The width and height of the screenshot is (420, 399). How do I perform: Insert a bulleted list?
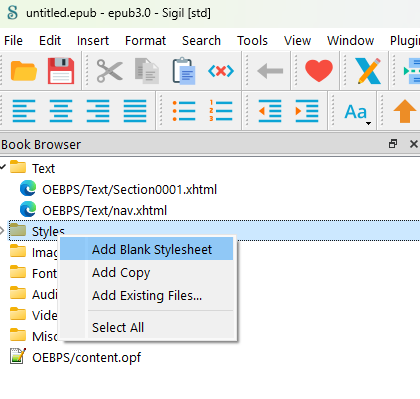pyautogui.click(x=184, y=111)
